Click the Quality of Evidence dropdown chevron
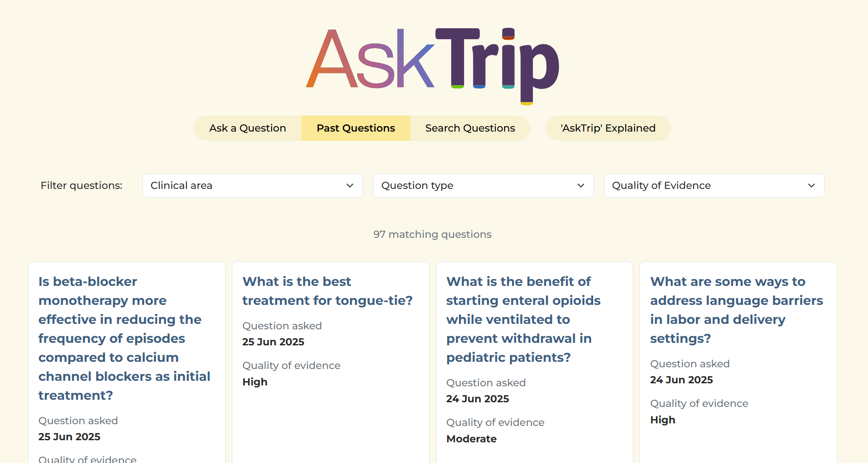The height and width of the screenshot is (463, 868). (812, 186)
